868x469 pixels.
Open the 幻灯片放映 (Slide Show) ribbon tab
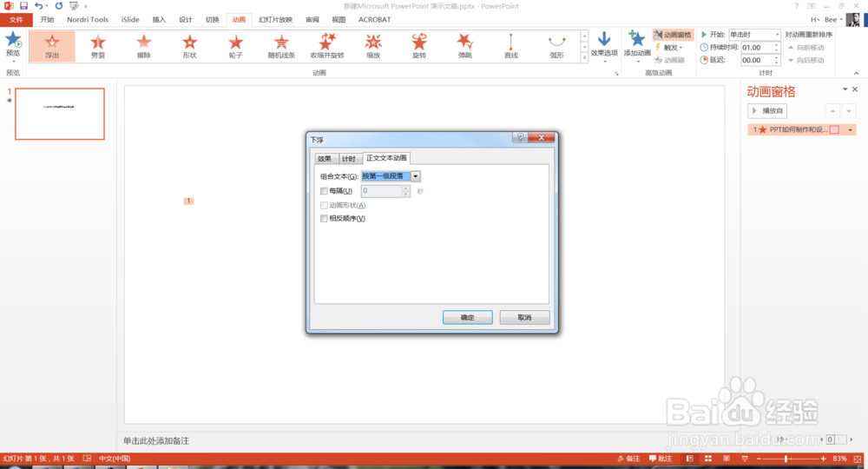coord(276,19)
